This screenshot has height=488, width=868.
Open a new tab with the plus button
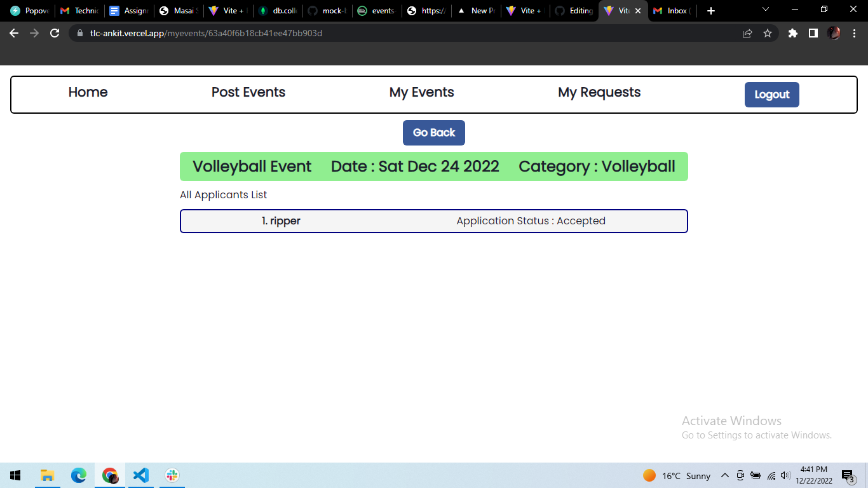[710, 11]
